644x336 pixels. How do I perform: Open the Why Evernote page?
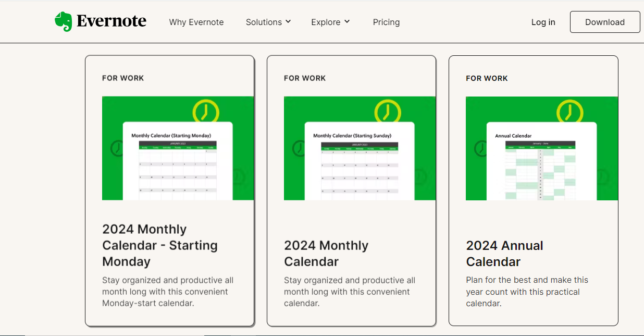(196, 22)
